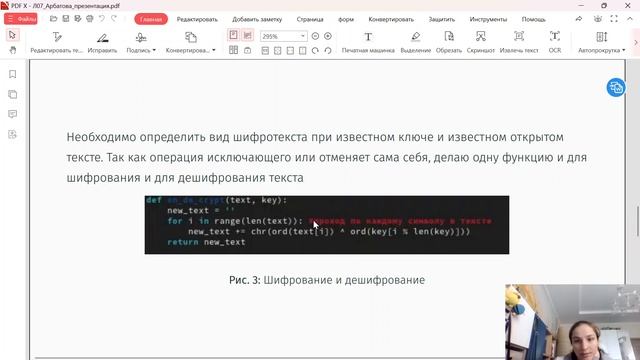Open the Помощь tab
The height and width of the screenshot is (360, 640).
click(x=533, y=19)
